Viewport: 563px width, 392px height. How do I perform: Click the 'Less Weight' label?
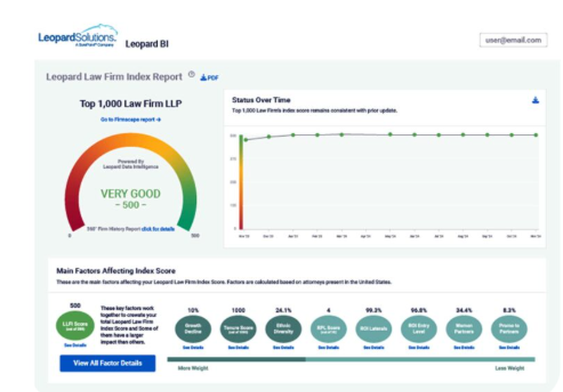510,368
